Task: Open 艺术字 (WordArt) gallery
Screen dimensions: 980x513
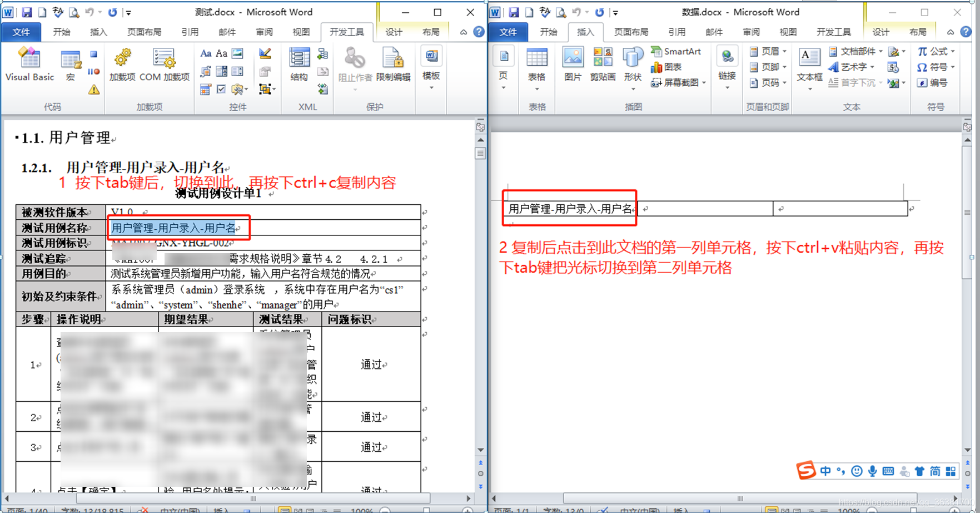Action: point(850,67)
